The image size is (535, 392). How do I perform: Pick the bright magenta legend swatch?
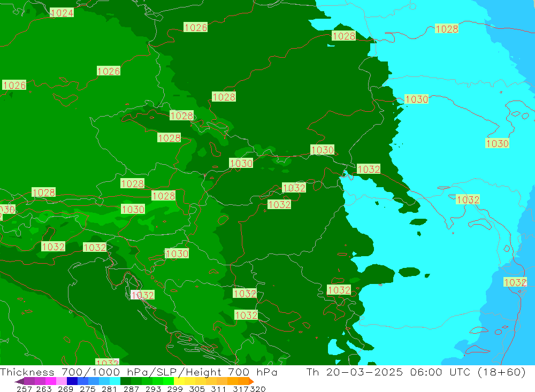(x=50, y=381)
